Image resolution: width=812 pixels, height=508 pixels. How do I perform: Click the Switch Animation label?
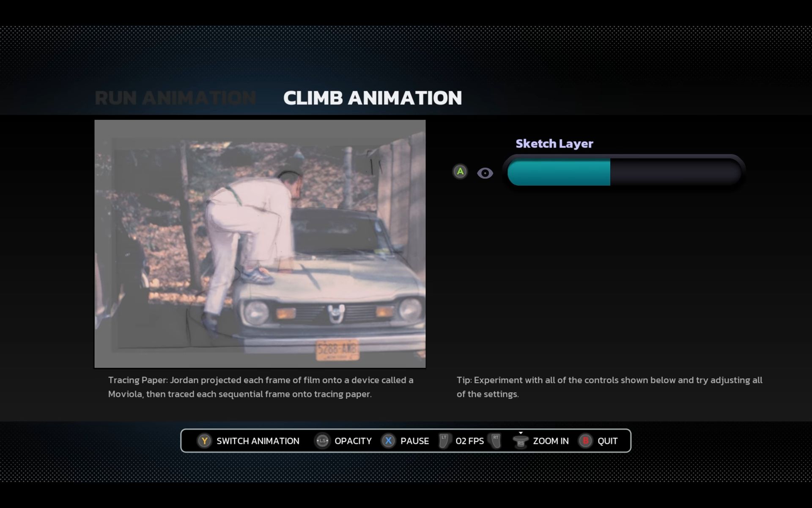[x=258, y=441]
